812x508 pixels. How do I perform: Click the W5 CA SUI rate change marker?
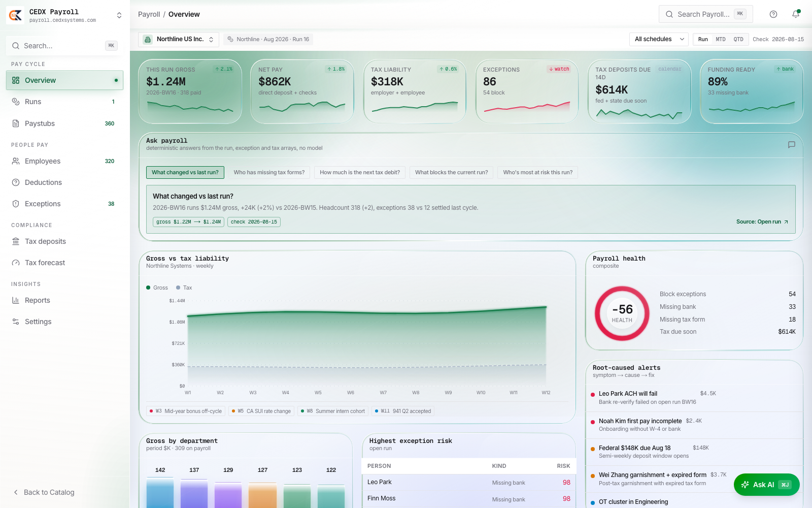pyautogui.click(x=261, y=411)
